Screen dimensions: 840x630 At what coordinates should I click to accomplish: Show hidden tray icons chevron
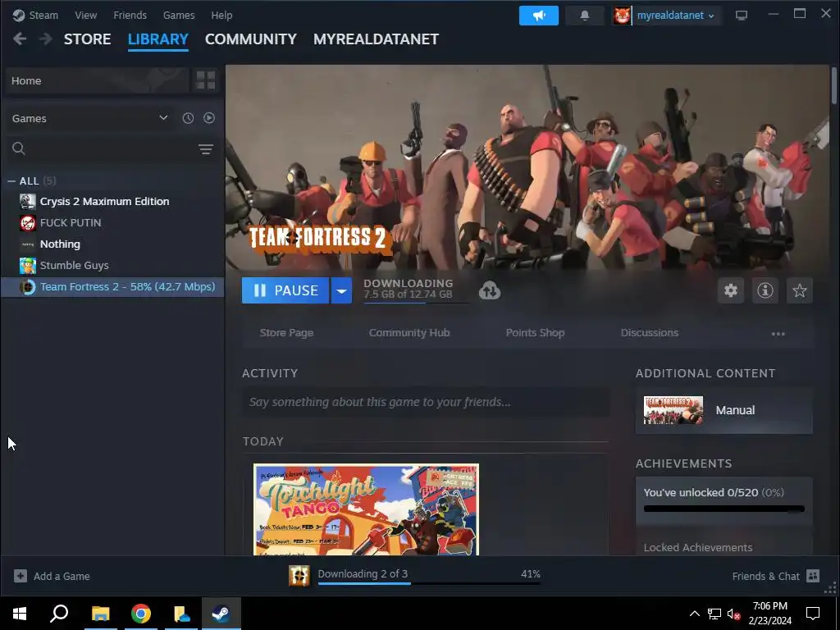point(694,614)
